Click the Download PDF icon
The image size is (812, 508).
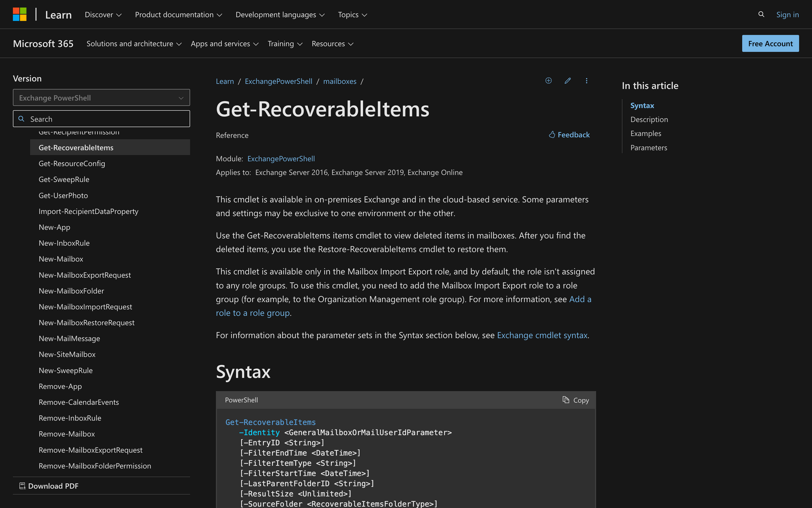click(22, 485)
